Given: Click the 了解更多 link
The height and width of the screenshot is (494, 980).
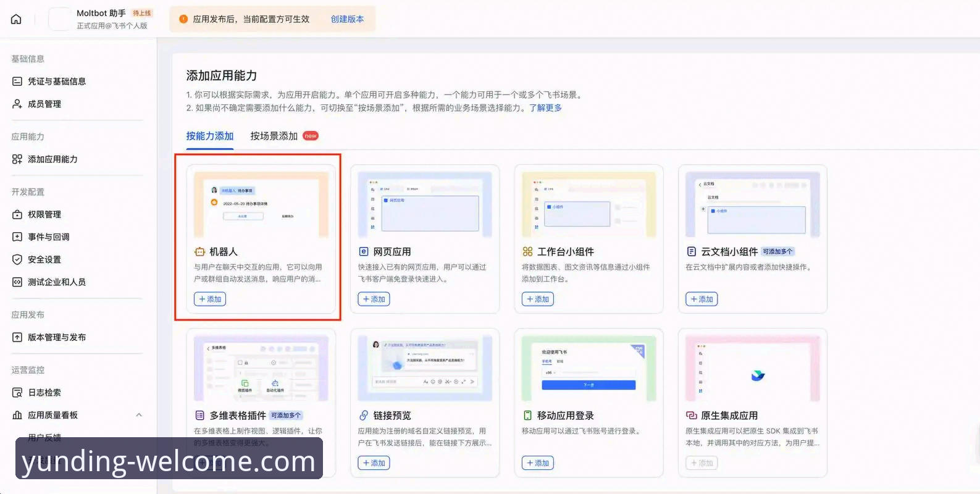Looking at the screenshot, I should point(546,108).
